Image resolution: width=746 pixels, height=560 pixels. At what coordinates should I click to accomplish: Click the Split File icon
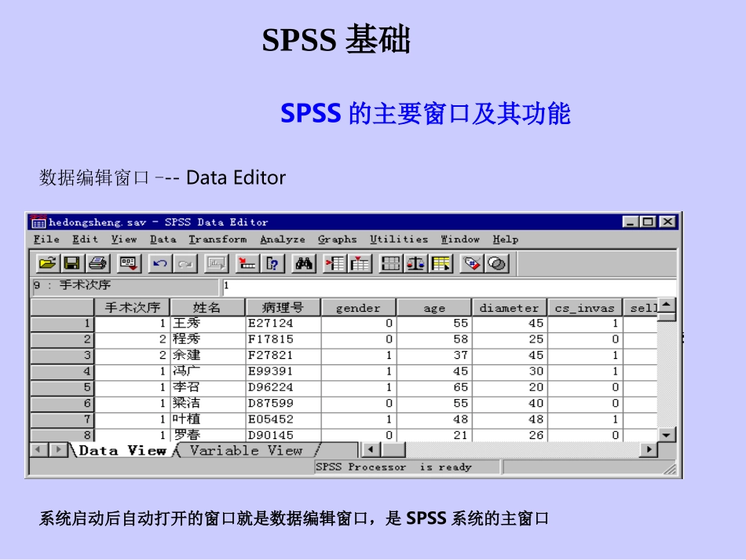pos(390,263)
